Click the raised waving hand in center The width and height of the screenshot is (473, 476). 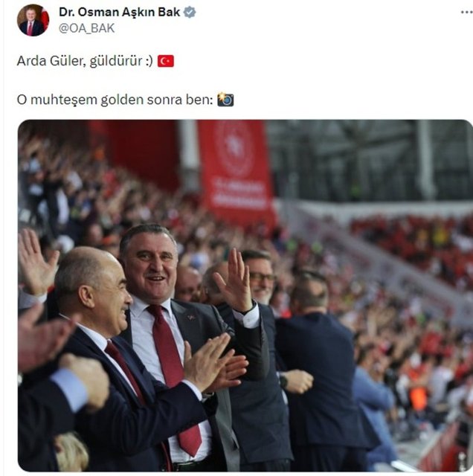(x=234, y=281)
